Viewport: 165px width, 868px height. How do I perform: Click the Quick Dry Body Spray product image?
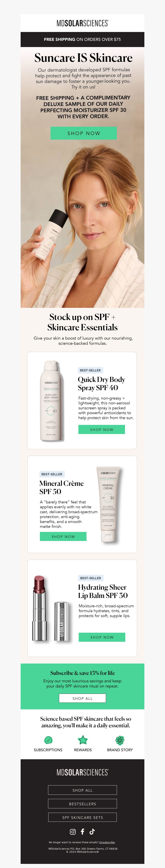pyautogui.click(x=51, y=401)
